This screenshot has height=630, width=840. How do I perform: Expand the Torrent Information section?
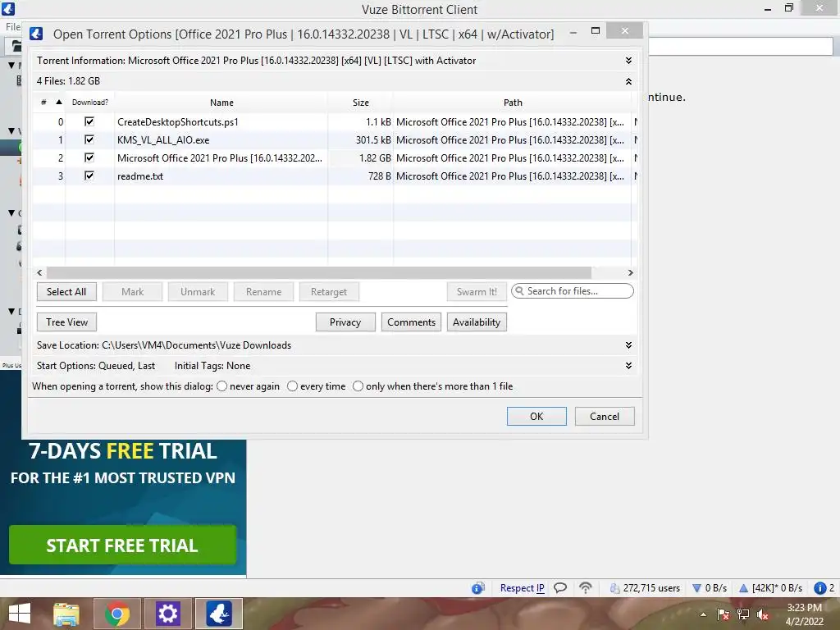[628, 61]
